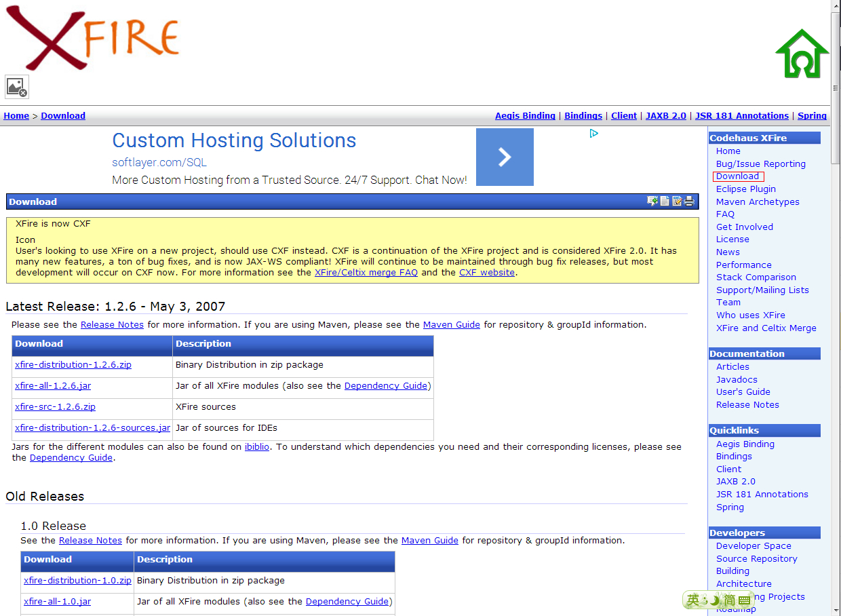
Task: Switch the input method 英 language indicator
Action: point(692,600)
